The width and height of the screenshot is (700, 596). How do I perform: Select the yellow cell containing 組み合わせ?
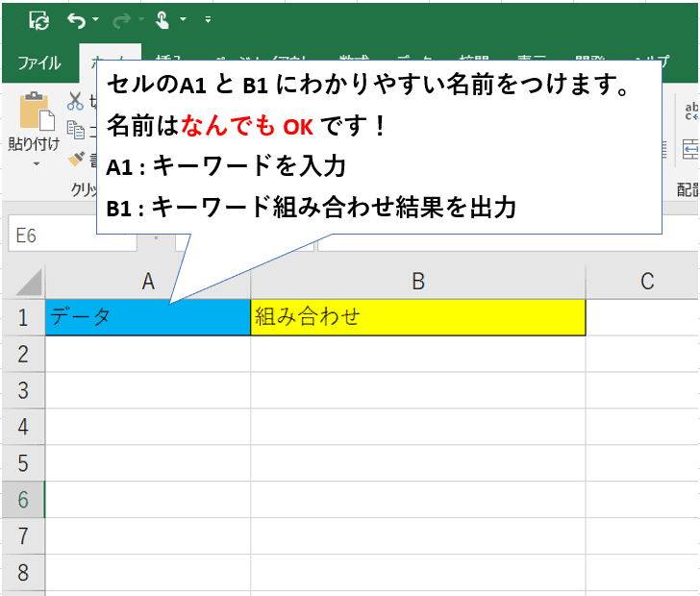click(417, 317)
